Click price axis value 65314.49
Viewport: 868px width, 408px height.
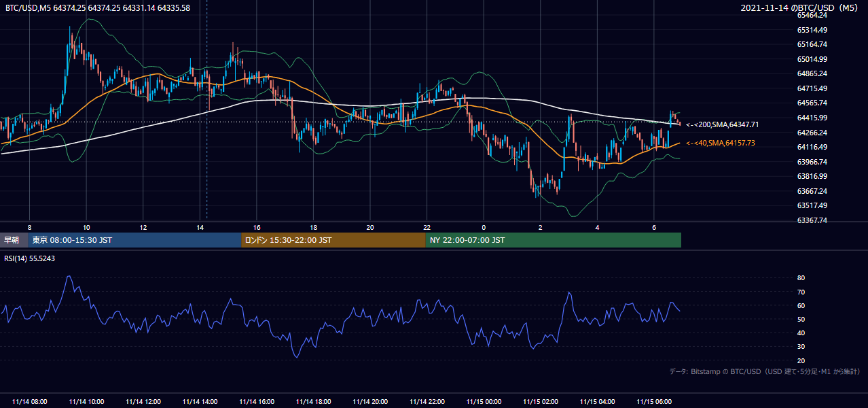pos(812,30)
